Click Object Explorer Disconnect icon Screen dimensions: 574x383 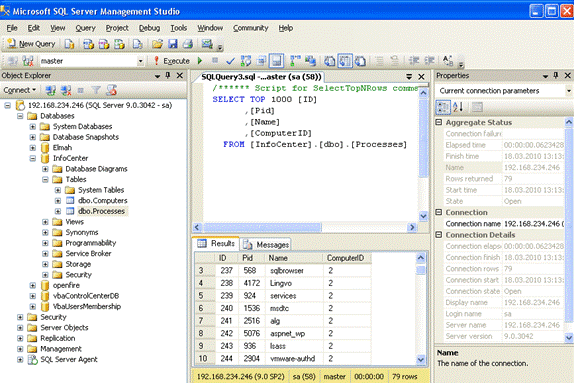66,90
